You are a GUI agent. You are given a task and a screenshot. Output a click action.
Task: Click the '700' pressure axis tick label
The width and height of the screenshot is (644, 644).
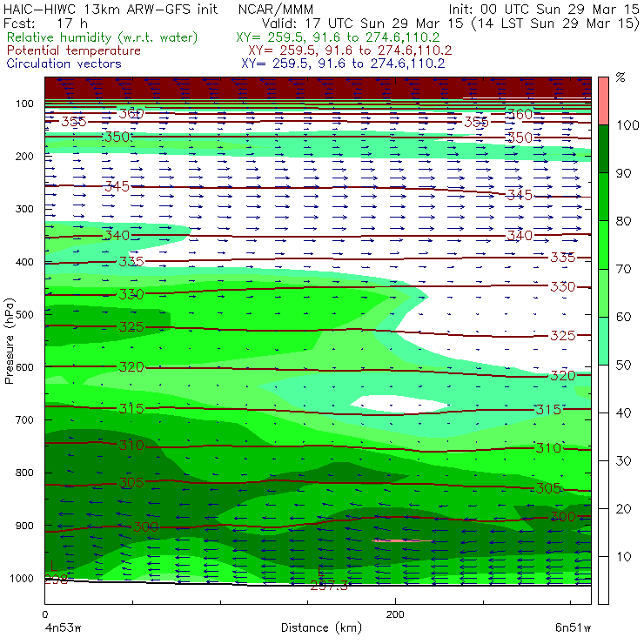tap(24, 419)
